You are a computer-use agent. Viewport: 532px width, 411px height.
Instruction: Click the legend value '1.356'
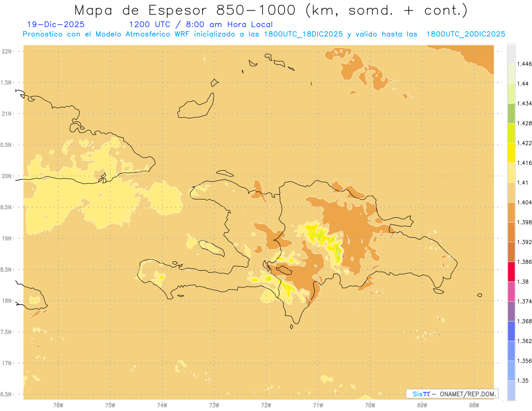click(524, 361)
